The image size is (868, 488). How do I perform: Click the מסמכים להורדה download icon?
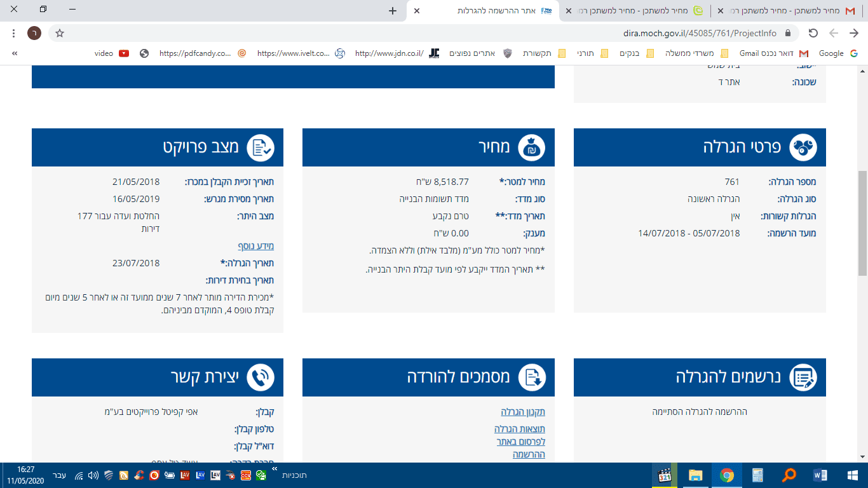pyautogui.click(x=532, y=377)
